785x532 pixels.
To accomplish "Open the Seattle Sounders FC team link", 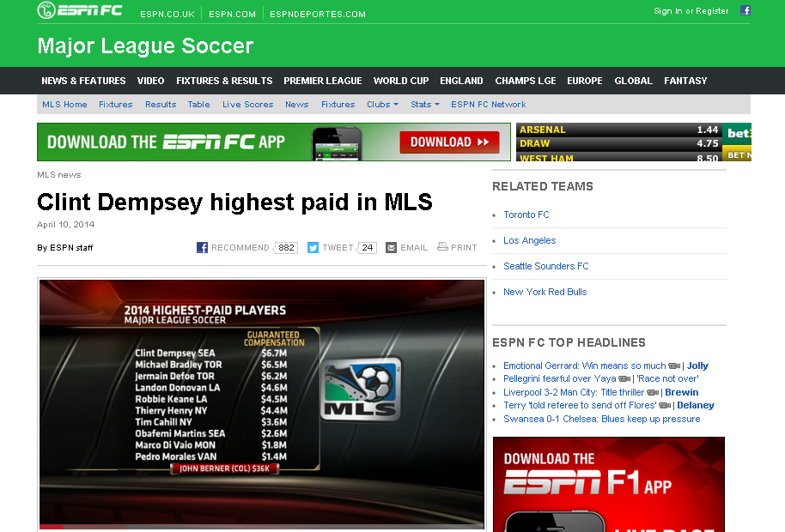I will (x=546, y=266).
